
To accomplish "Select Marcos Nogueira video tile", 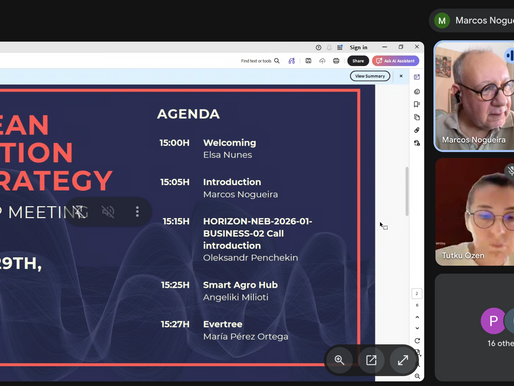I will tap(474, 96).
